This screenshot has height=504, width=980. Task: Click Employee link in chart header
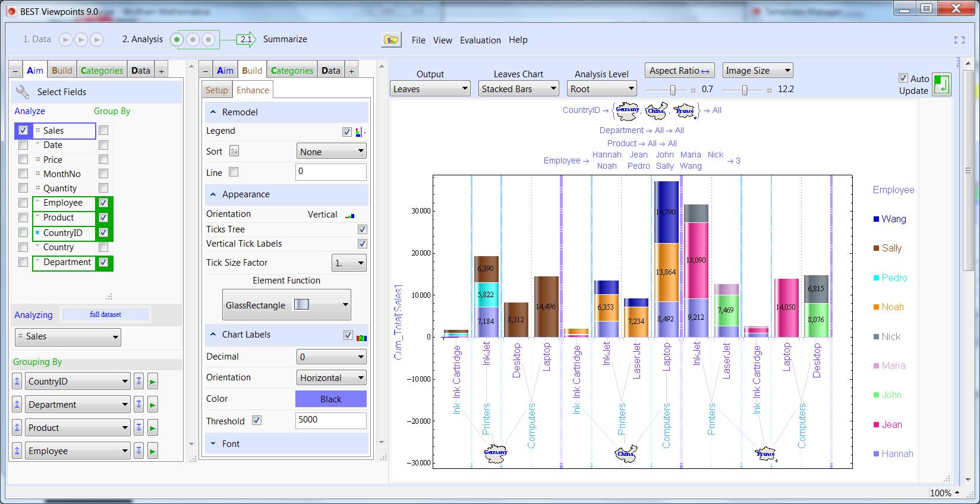(562, 160)
